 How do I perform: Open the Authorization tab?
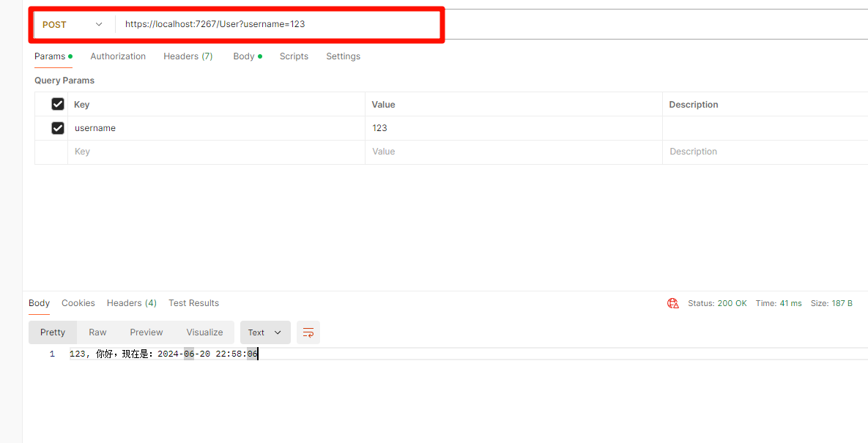click(x=118, y=56)
